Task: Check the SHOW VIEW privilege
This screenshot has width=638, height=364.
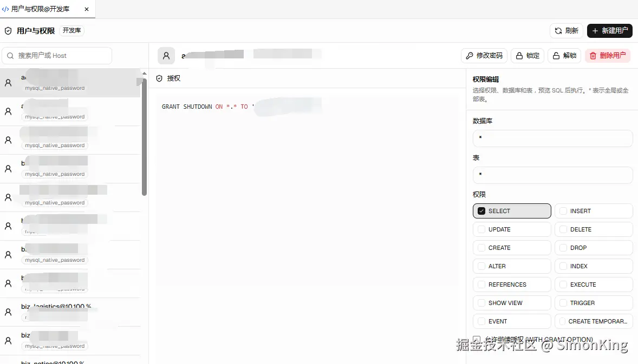Action: click(x=512, y=303)
